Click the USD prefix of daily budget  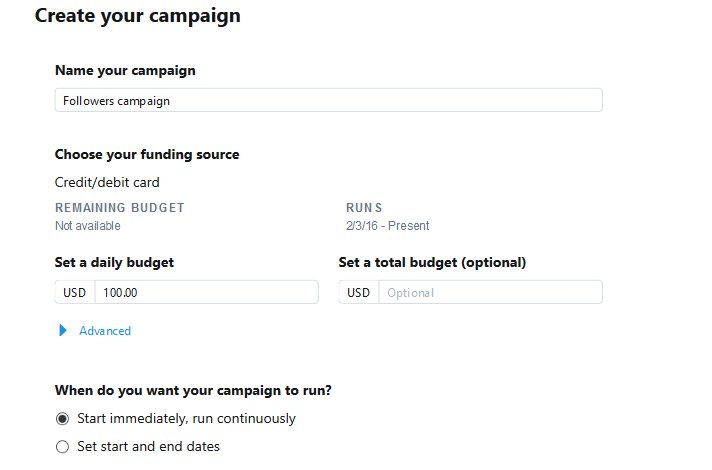(75, 292)
